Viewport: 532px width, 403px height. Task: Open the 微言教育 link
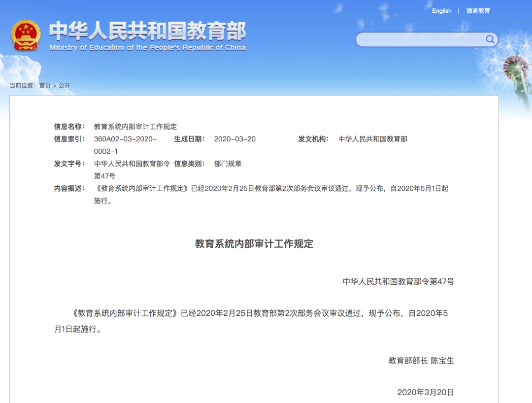(478, 11)
